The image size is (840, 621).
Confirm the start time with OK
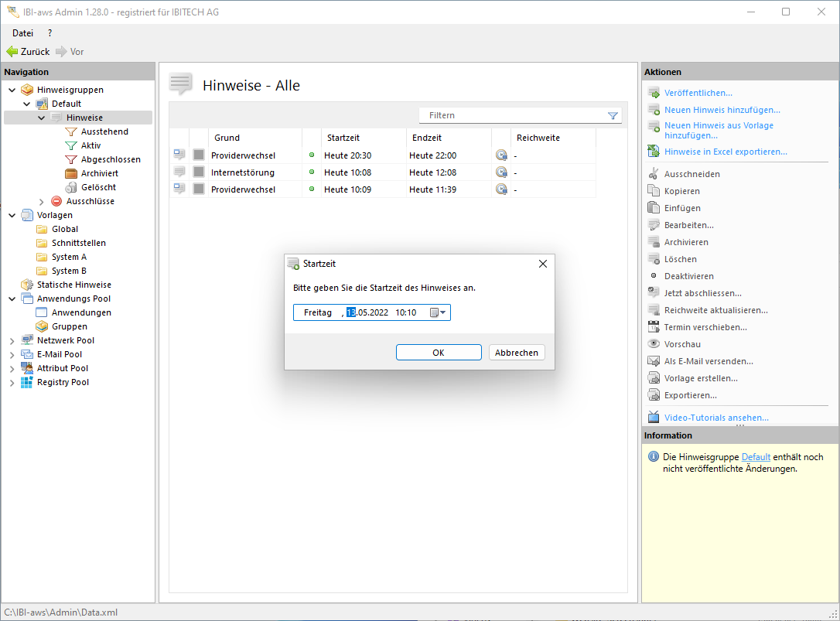439,353
